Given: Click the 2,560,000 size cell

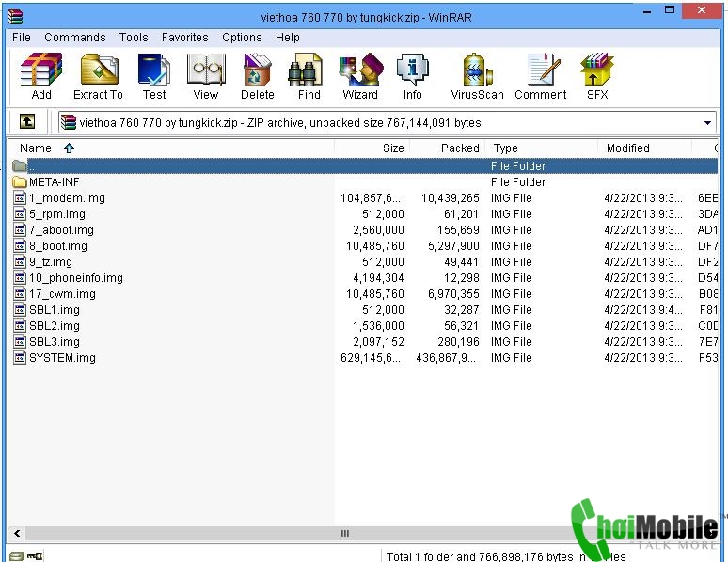Looking at the screenshot, I should (x=378, y=230).
